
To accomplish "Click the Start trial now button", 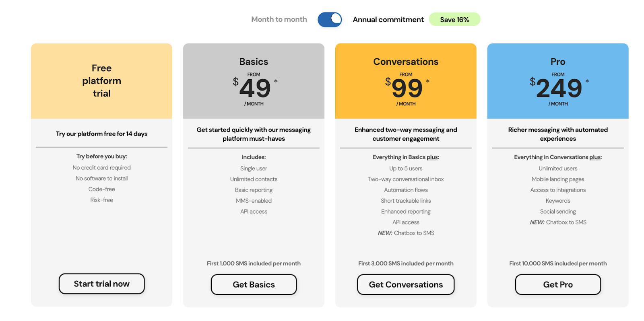I will tap(101, 284).
